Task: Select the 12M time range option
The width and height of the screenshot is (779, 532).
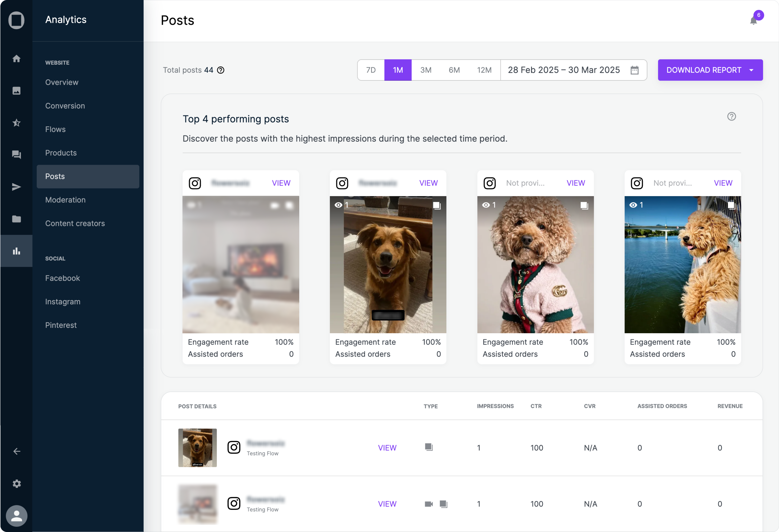Action: click(484, 70)
